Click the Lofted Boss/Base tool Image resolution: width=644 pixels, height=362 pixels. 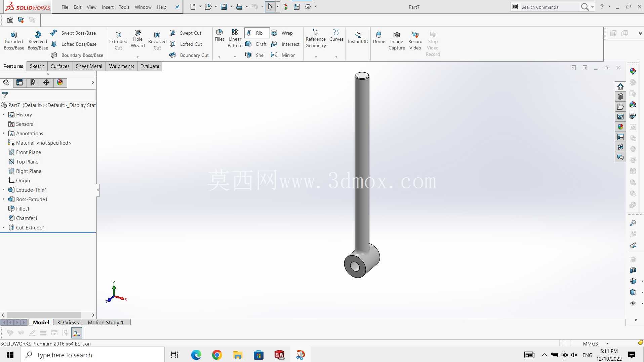click(x=74, y=44)
